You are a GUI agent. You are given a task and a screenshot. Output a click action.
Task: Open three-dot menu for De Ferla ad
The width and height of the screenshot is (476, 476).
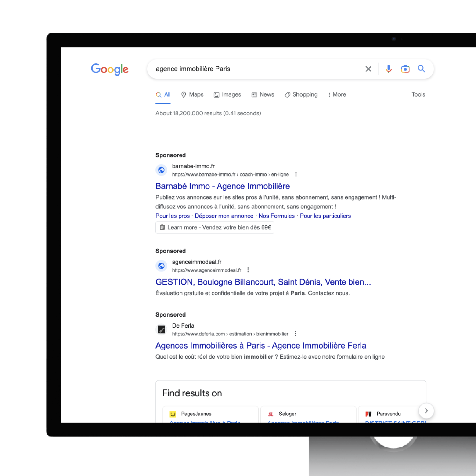click(296, 334)
